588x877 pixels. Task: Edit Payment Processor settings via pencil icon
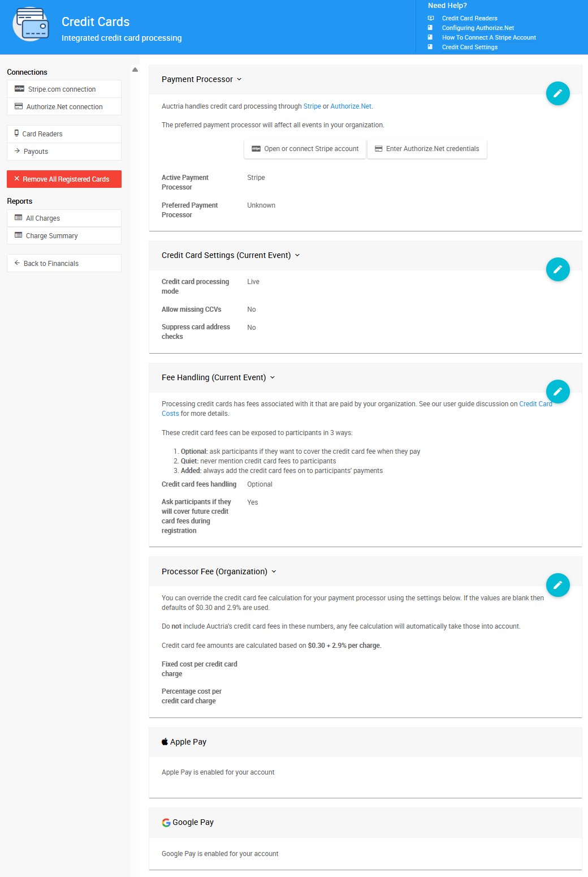coord(558,93)
